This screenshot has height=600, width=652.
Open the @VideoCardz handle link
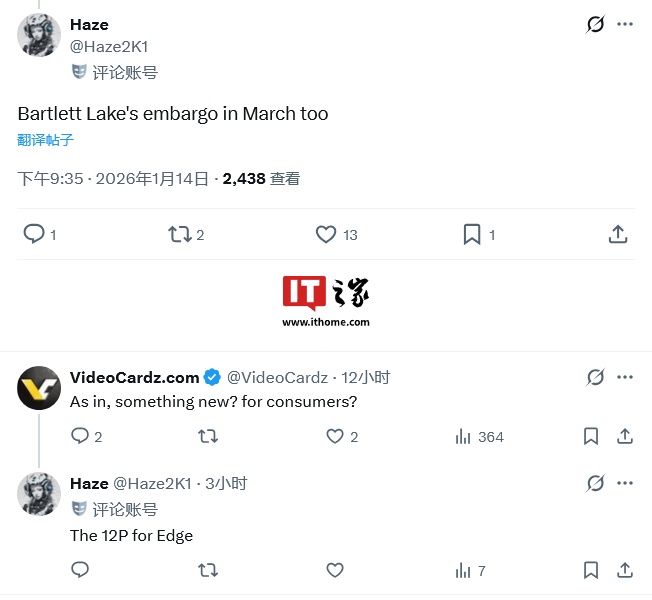coord(277,377)
